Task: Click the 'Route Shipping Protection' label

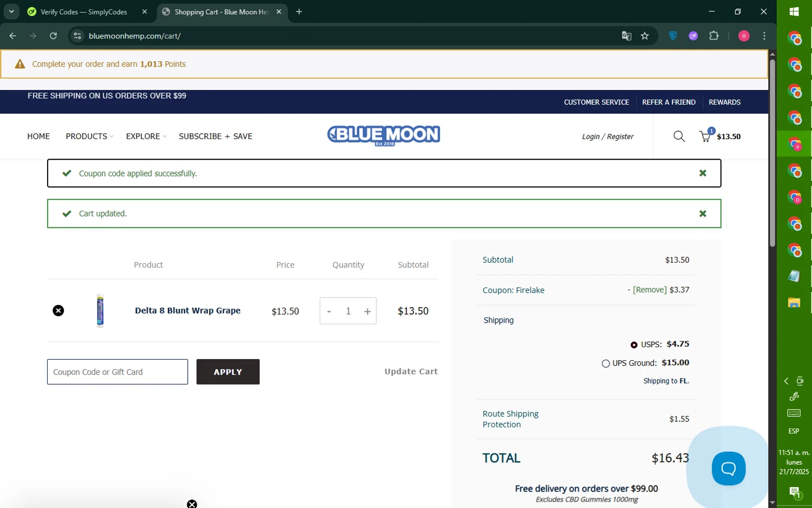Action: [510, 419]
